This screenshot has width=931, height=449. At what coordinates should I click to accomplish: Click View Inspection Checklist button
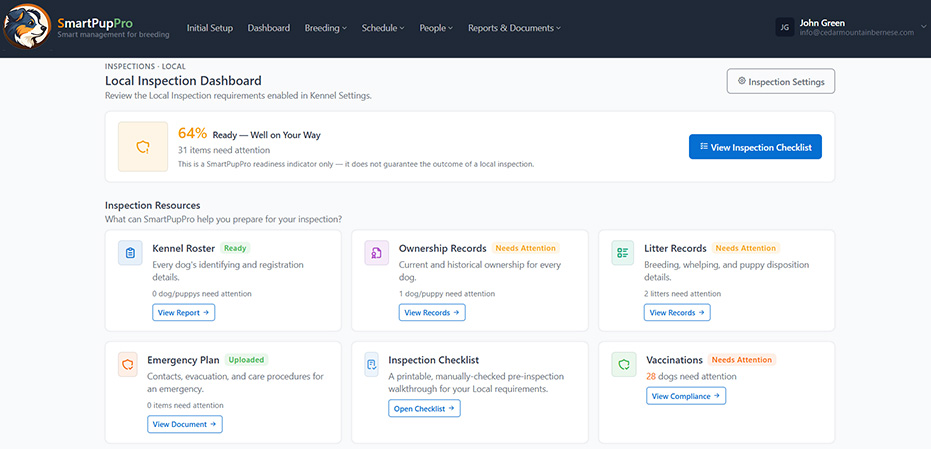(755, 147)
